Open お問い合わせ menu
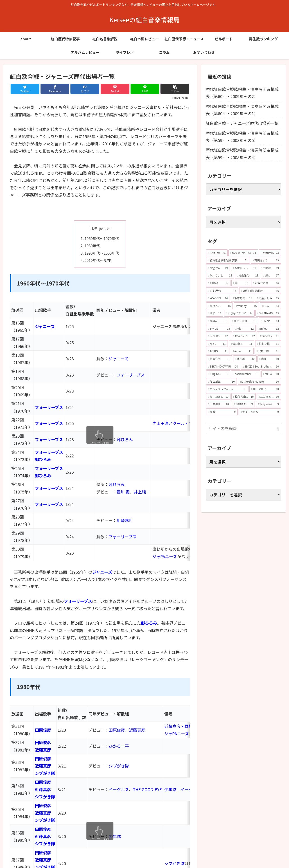 (x=204, y=53)
